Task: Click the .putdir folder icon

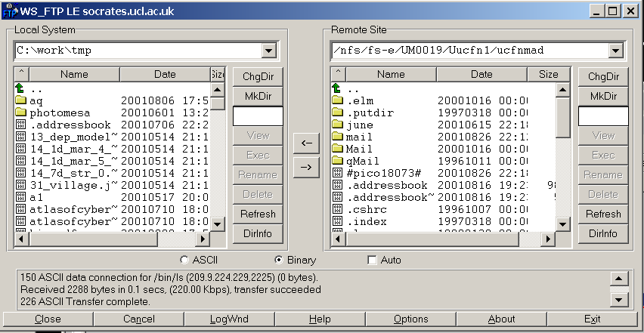Action: tap(337, 112)
